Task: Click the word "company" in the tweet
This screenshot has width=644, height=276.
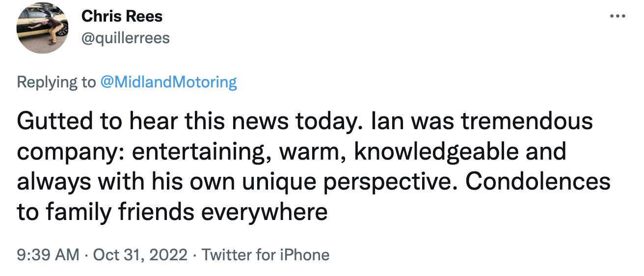Action: pos(68,152)
